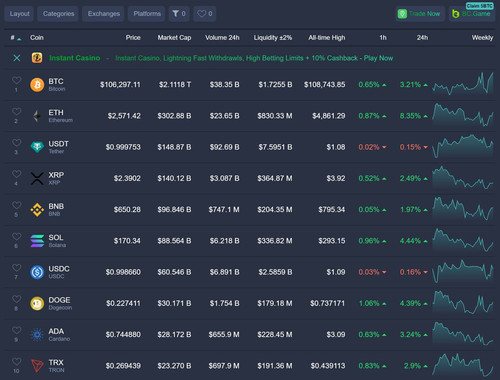This screenshot has height=380, width=500.
Task: Click the Dogecoin logo
Action: [37, 303]
